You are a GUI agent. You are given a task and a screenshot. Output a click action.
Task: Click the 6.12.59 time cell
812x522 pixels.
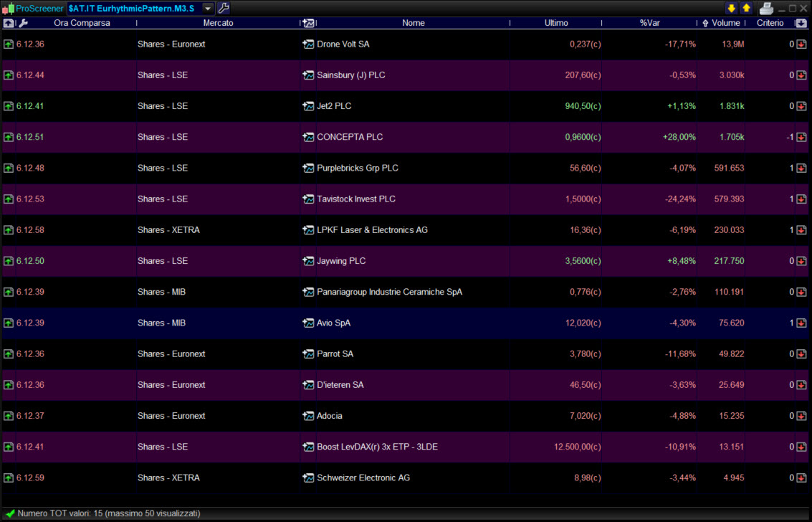pos(30,478)
